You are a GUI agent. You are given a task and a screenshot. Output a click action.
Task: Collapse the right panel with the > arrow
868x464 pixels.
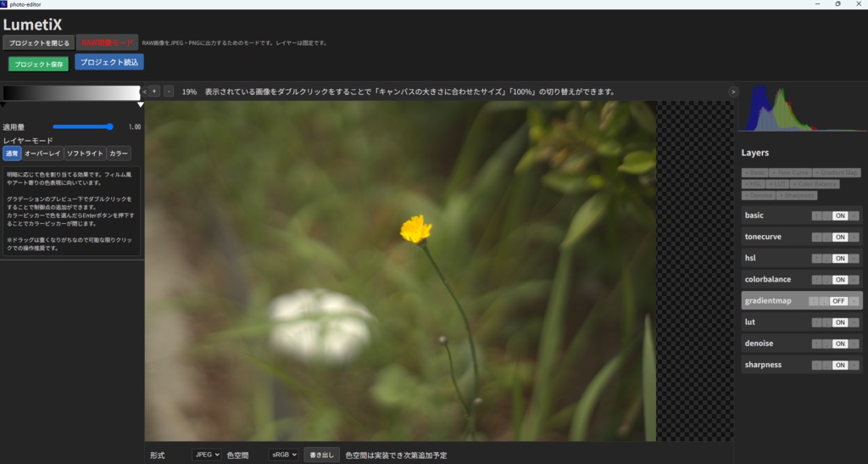(x=733, y=92)
